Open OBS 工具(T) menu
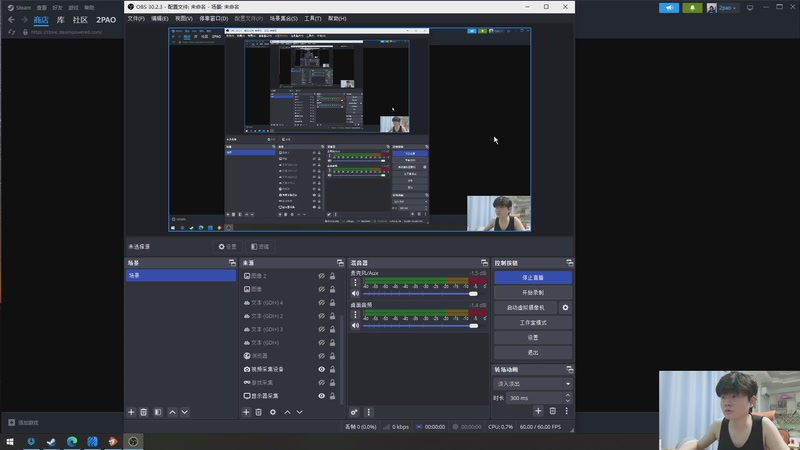The width and height of the screenshot is (800, 450). tap(313, 18)
